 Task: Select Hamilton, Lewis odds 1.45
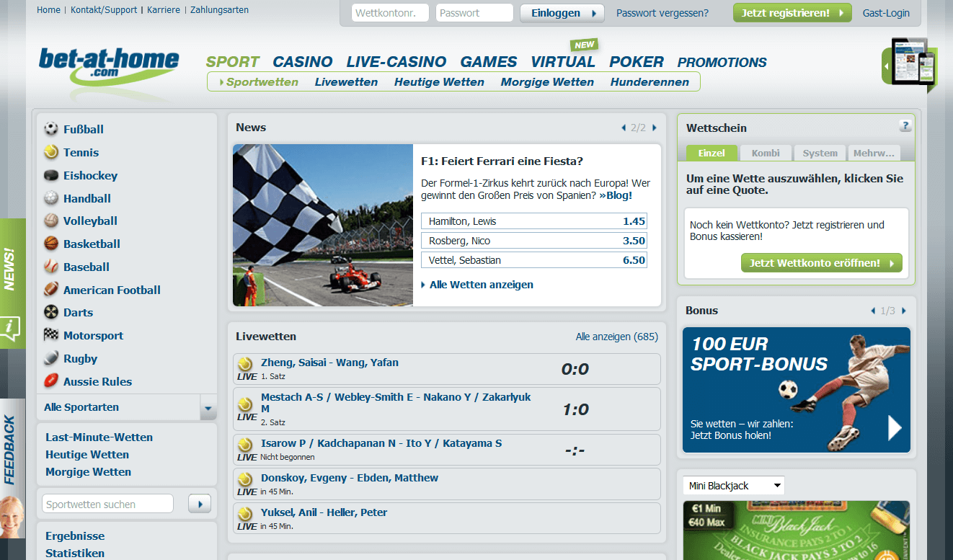[x=534, y=221]
